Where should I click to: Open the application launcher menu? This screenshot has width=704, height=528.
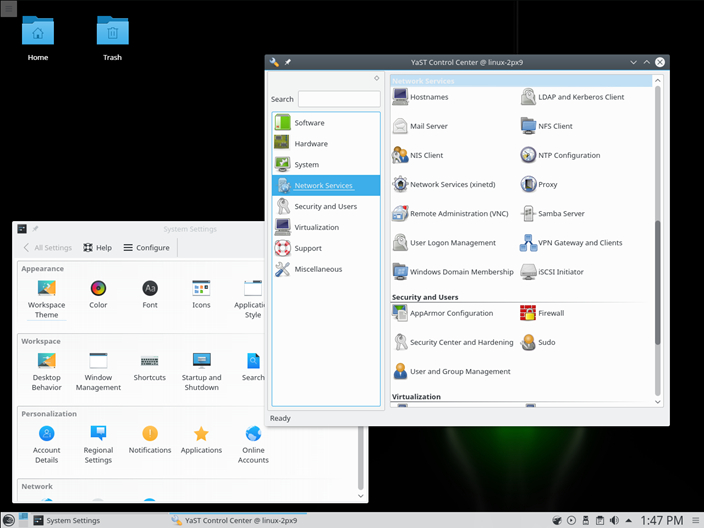click(8, 520)
